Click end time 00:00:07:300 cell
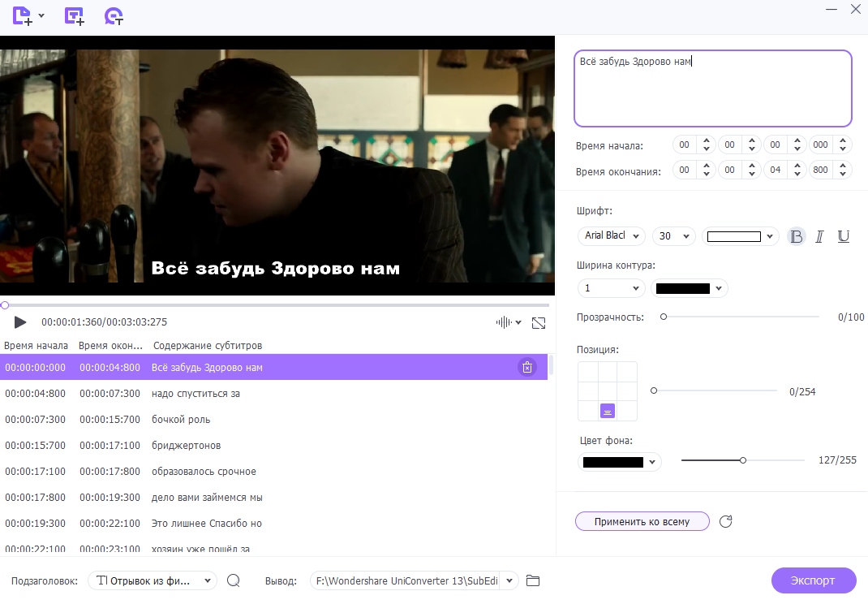The height and width of the screenshot is (604, 868). click(110, 394)
